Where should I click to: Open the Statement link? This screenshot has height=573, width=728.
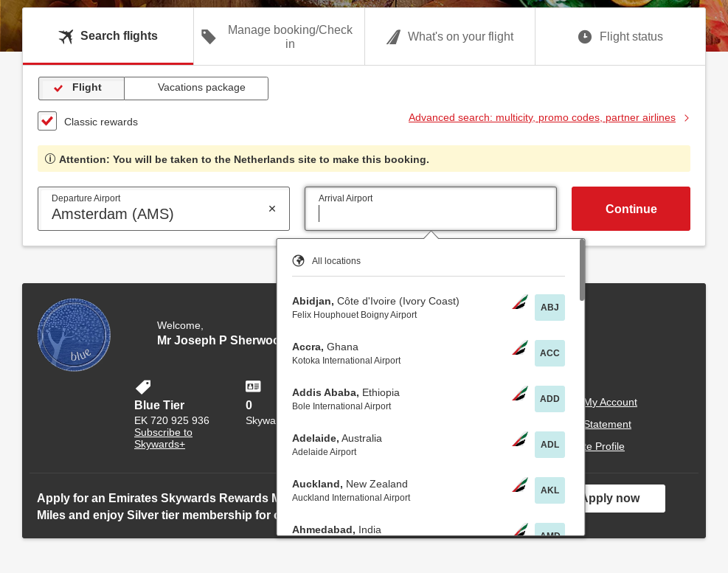click(608, 425)
